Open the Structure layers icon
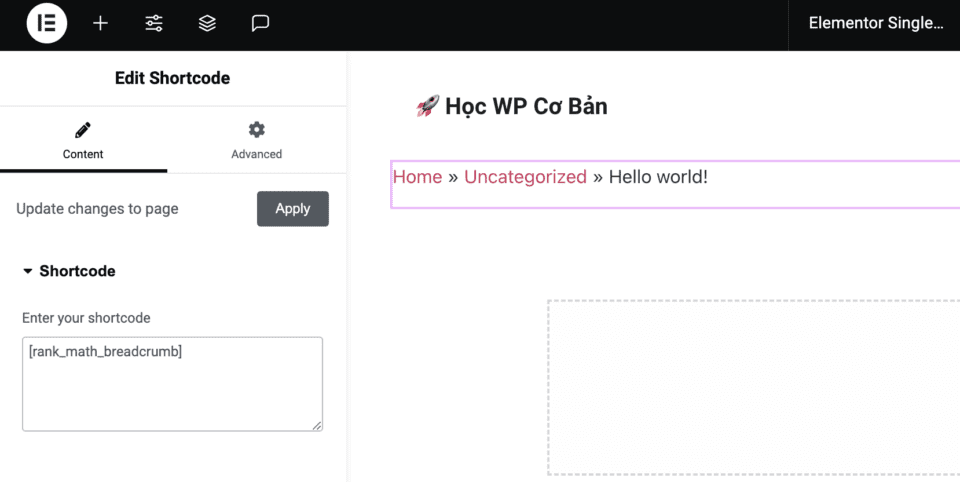 (x=207, y=23)
